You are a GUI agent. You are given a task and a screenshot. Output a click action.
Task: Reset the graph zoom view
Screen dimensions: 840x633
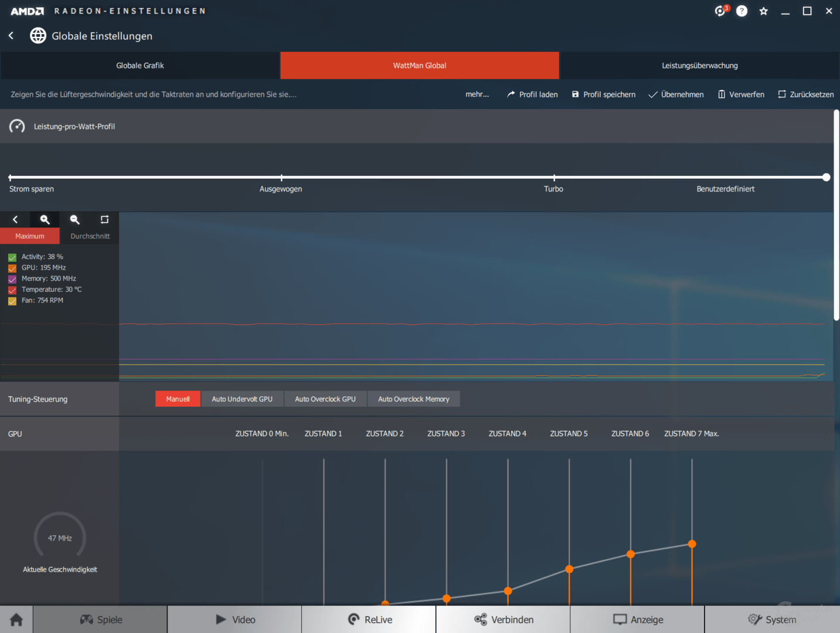[x=104, y=219]
